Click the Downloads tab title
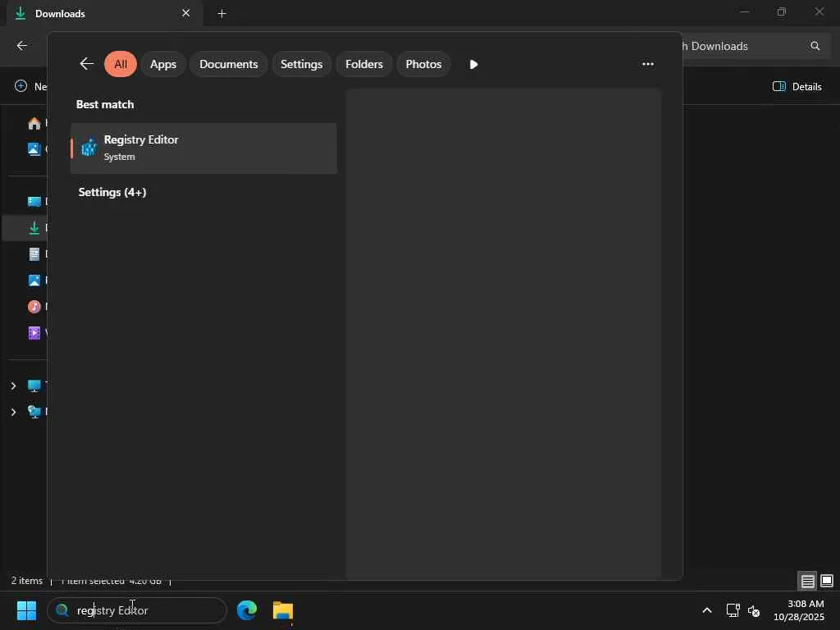Screen dimensions: 840x630 tap(60, 14)
